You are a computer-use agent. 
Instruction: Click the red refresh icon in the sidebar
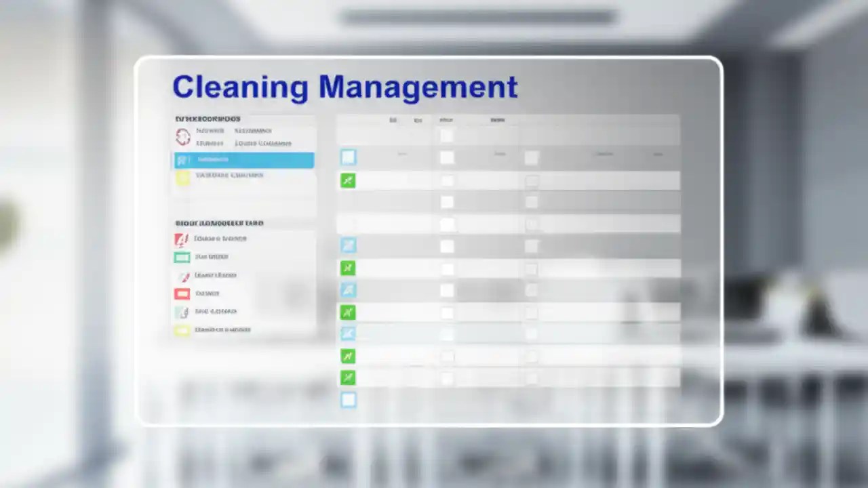click(182, 136)
